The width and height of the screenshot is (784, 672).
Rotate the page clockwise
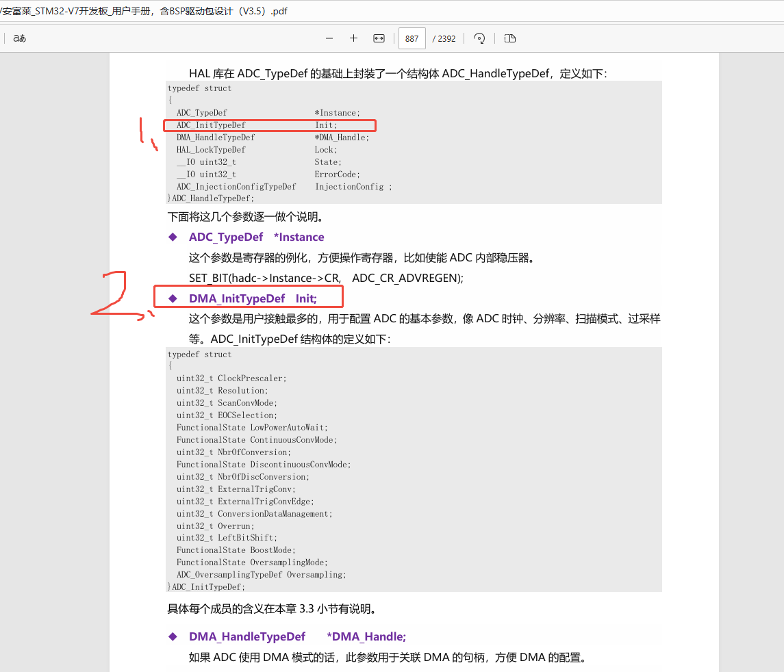click(479, 38)
